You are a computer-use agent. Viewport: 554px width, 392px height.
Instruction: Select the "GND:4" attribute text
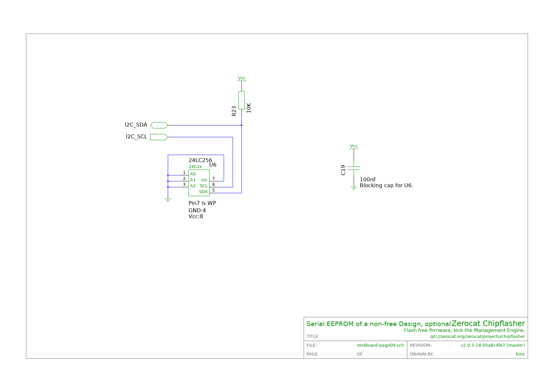197,210
